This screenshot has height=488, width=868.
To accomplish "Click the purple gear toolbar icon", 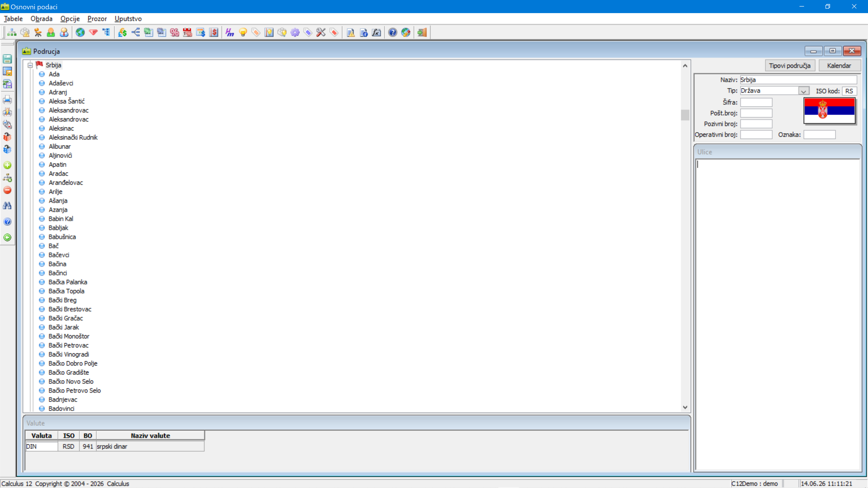I will pyautogui.click(x=295, y=32).
